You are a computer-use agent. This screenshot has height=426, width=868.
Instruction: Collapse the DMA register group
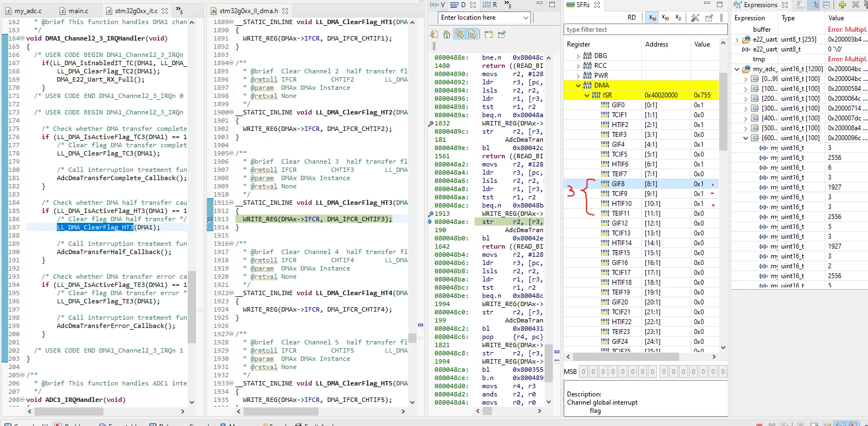pyautogui.click(x=578, y=85)
